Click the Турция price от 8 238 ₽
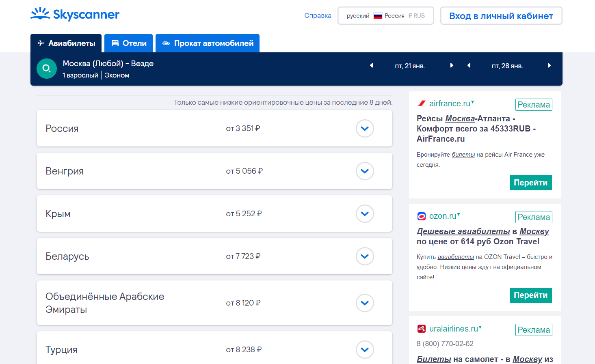 [244, 349]
